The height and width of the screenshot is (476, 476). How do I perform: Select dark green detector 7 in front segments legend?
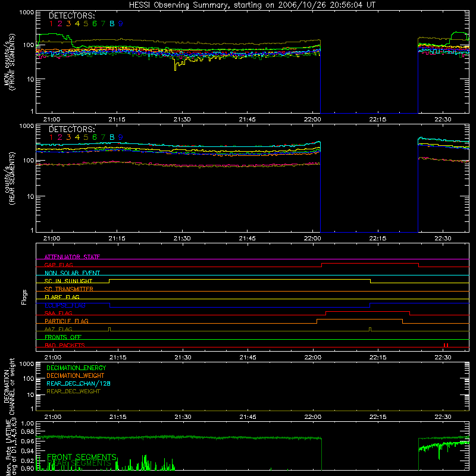(x=103, y=23)
